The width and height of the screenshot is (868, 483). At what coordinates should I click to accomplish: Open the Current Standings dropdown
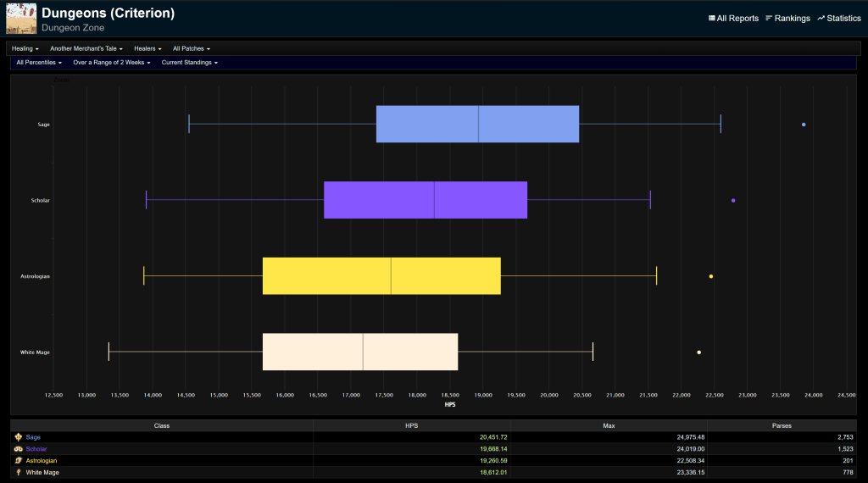(x=189, y=63)
